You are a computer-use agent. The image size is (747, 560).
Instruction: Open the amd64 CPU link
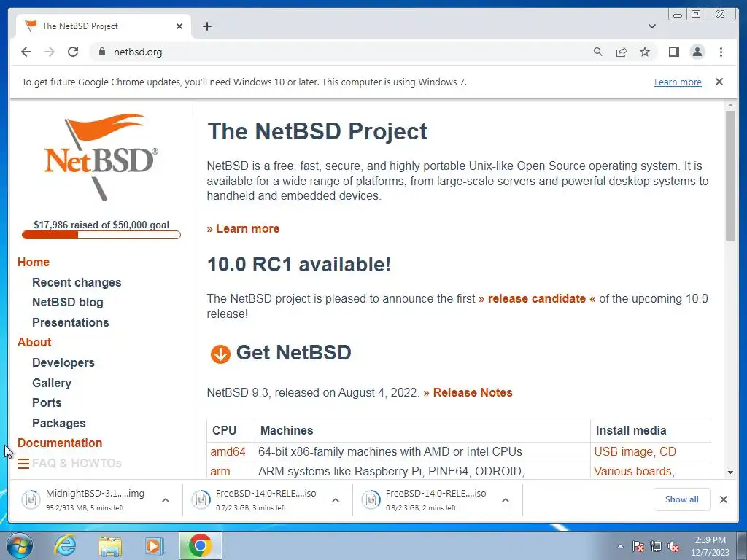point(228,451)
